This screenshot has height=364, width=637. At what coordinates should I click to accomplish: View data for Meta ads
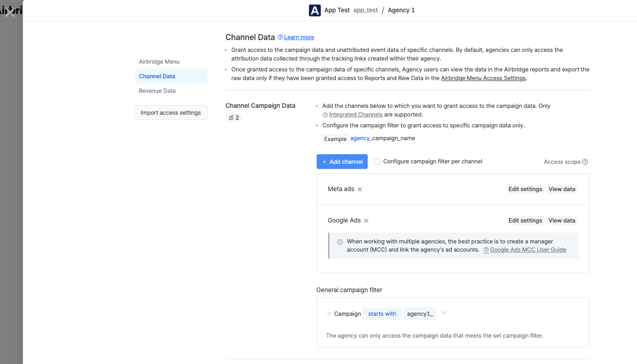pos(562,189)
